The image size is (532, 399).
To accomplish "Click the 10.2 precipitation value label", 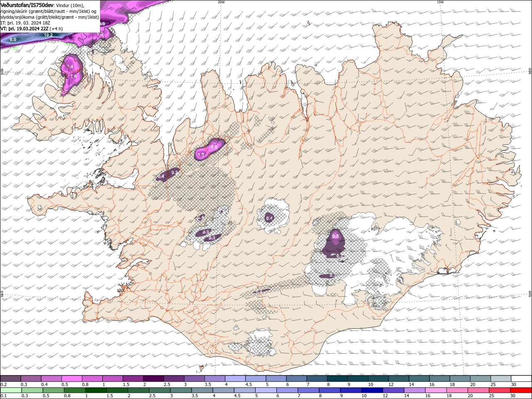I will (49, 35).
